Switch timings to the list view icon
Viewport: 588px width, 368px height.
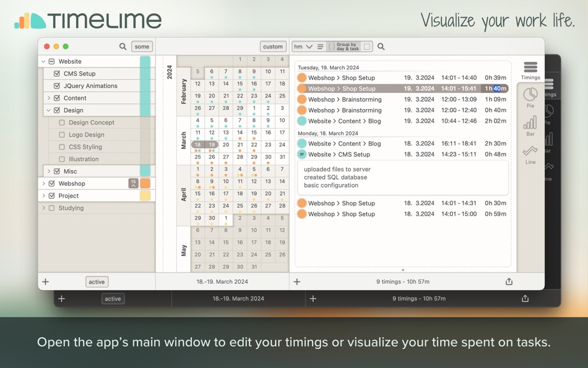click(x=320, y=46)
